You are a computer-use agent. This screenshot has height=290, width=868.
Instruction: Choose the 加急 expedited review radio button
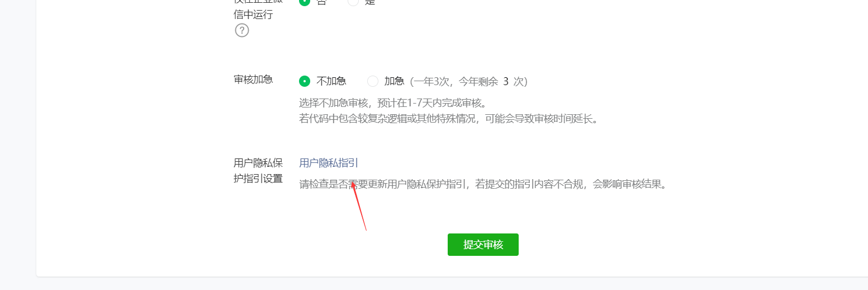tap(373, 81)
